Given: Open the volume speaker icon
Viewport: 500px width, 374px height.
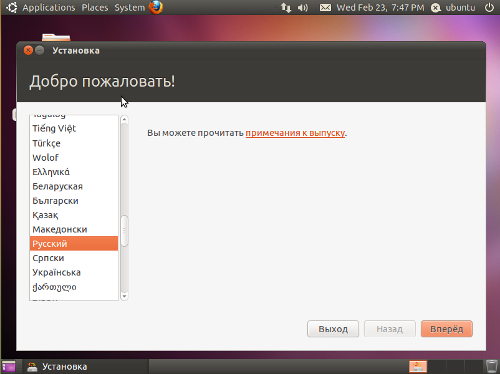Looking at the screenshot, I should click(x=303, y=7).
